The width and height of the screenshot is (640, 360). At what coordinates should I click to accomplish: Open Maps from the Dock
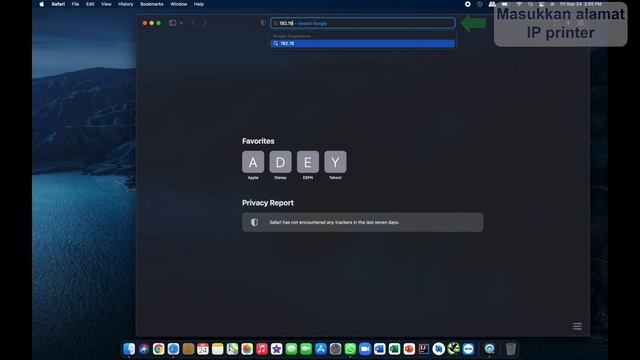[x=232, y=349]
